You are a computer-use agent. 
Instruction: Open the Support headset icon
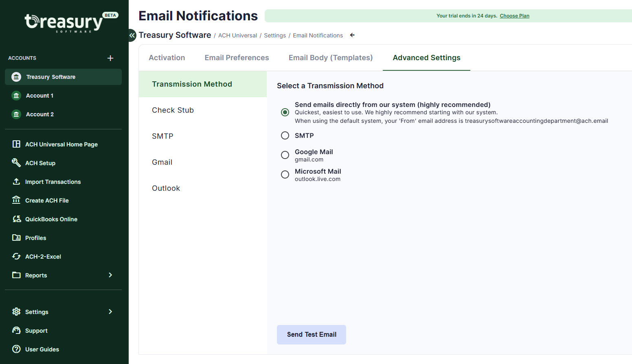(x=16, y=330)
